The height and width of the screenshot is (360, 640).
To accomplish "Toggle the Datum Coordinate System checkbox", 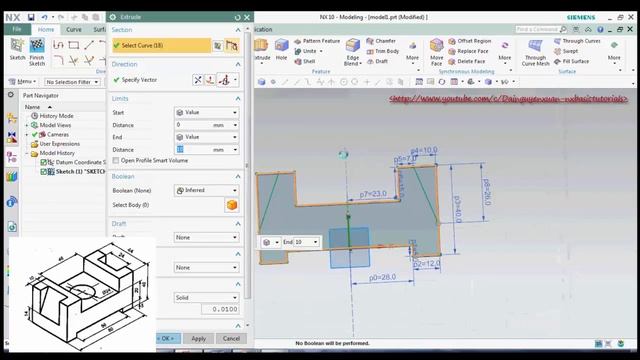I will click(x=44, y=162).
